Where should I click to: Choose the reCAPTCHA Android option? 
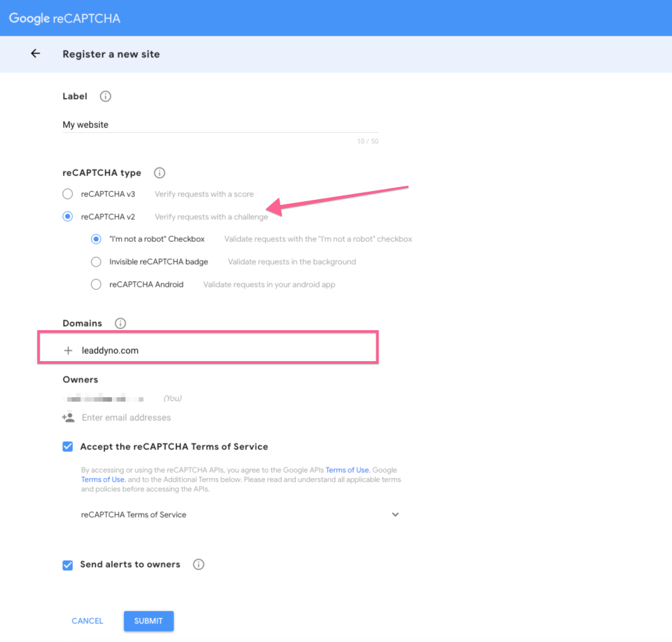(96, 285)
